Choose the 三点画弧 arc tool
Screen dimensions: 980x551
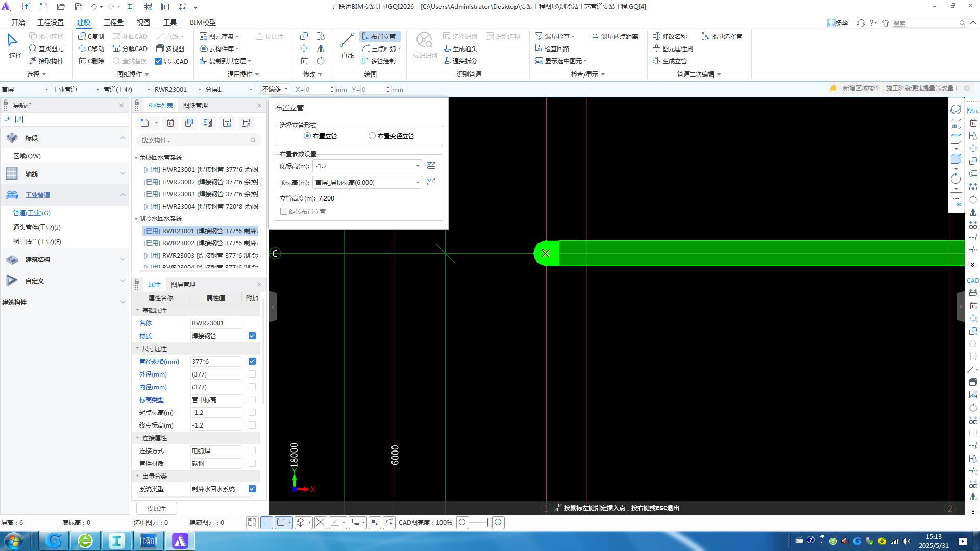(x=381, y=48)
